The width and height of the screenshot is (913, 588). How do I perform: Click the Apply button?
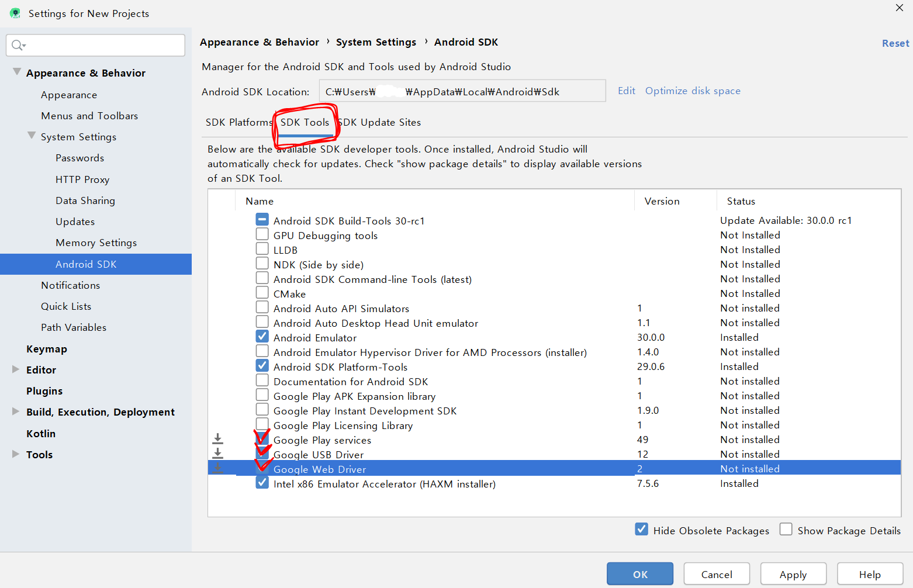[793, 574]
